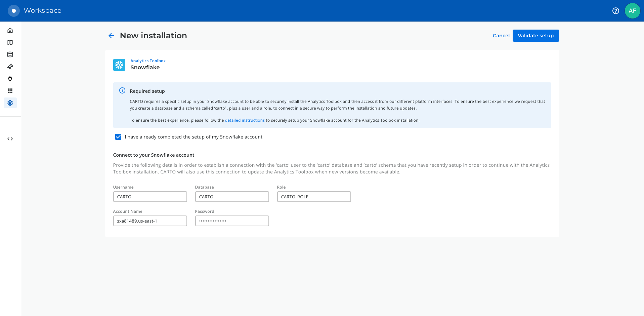Open the detailed instructions link

245,120
